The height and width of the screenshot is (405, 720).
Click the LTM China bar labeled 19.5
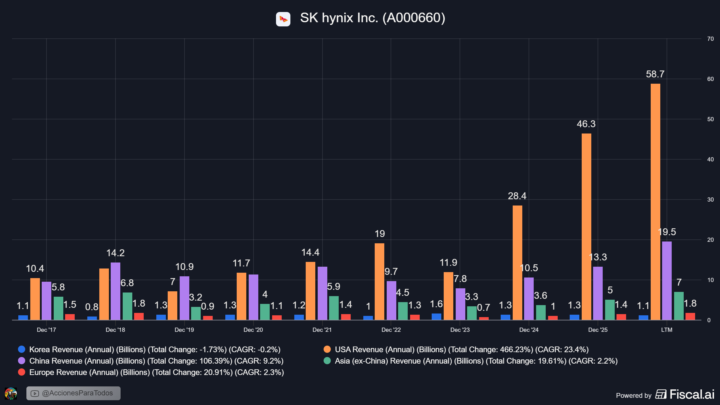(x=667, y=281)
